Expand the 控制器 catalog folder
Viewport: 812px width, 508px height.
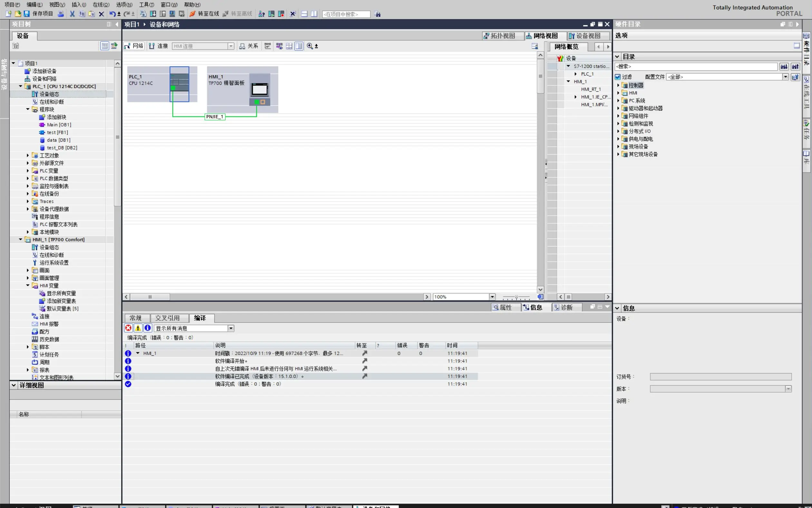pyautogui.click(x=618, y=85)
